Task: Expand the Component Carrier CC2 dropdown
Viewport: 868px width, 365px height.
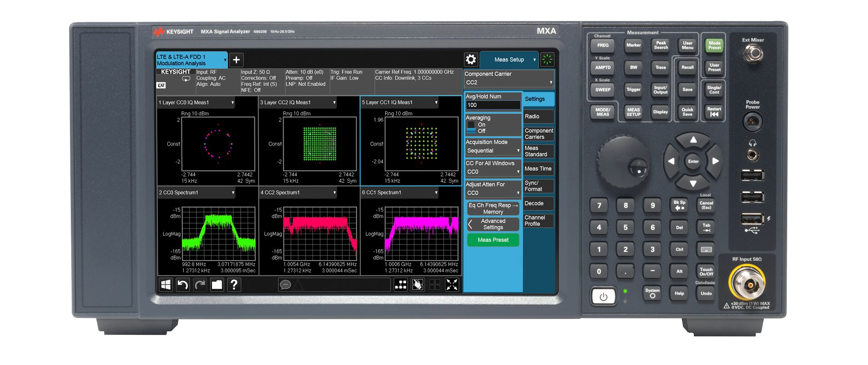Action: (x=508, y=83)
